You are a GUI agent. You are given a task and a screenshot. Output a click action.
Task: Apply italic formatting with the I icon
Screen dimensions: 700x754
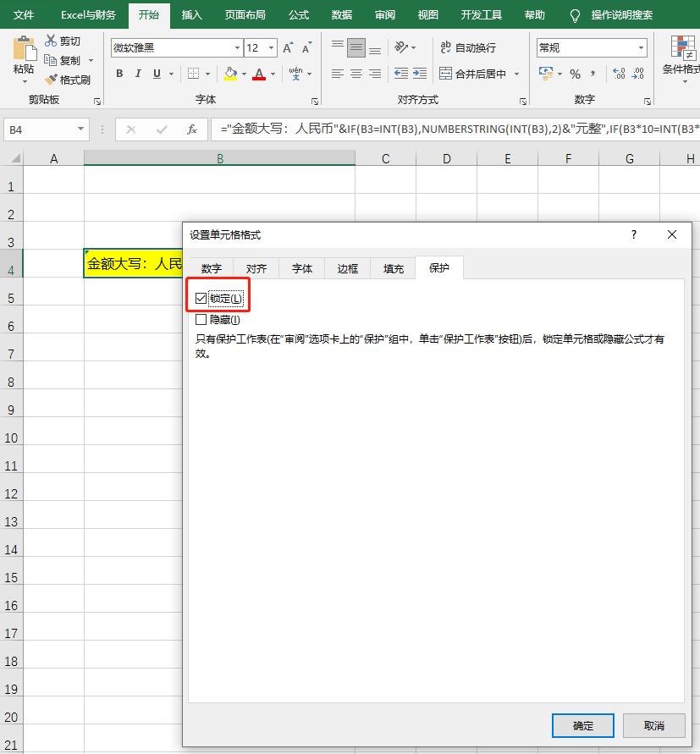coord(138,74)
